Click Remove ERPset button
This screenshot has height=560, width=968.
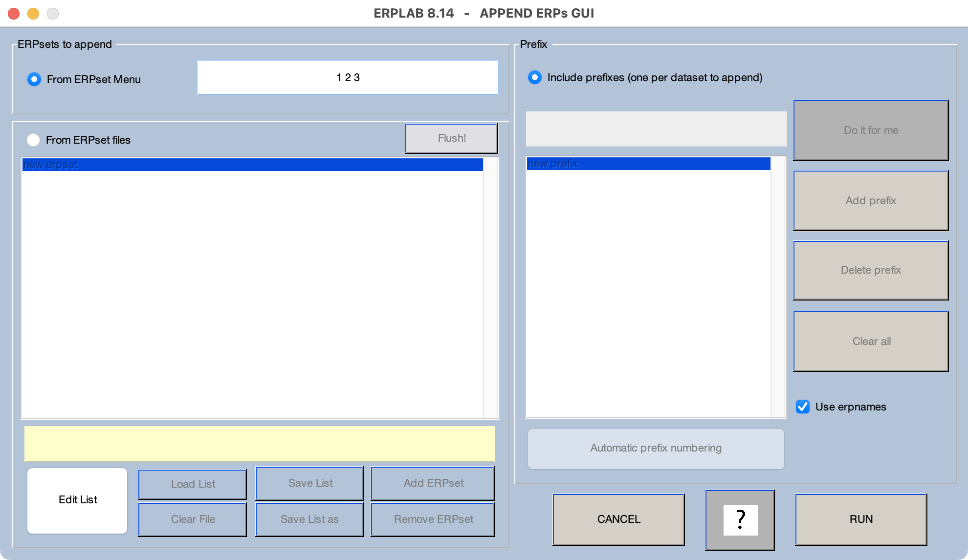click(433, 519)
